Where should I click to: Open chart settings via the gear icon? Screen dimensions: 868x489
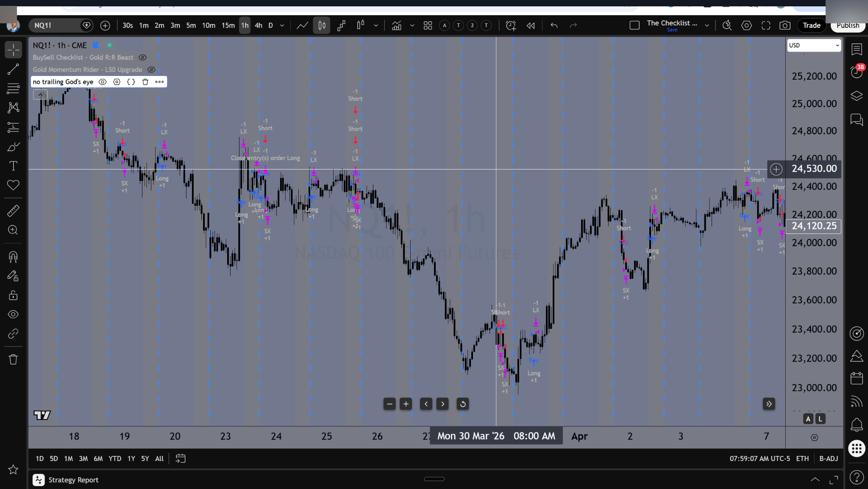click(x=746, y=25)
